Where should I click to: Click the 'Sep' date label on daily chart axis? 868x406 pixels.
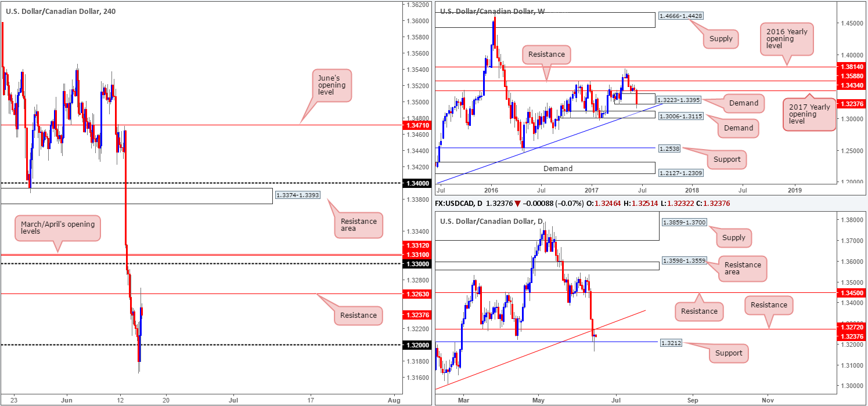pyautogui.click(x=692, y=400)
